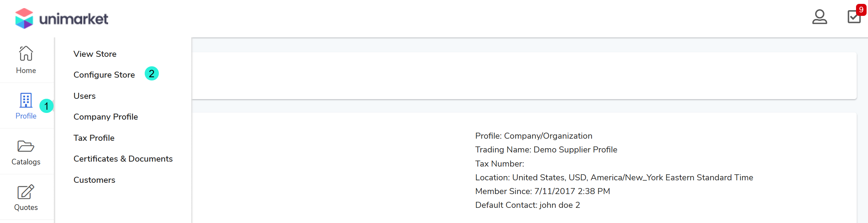The height and width of the screenshot is (223, 868).
Task: Click the teal step 1 marker
Action: [x=46, y=106]
